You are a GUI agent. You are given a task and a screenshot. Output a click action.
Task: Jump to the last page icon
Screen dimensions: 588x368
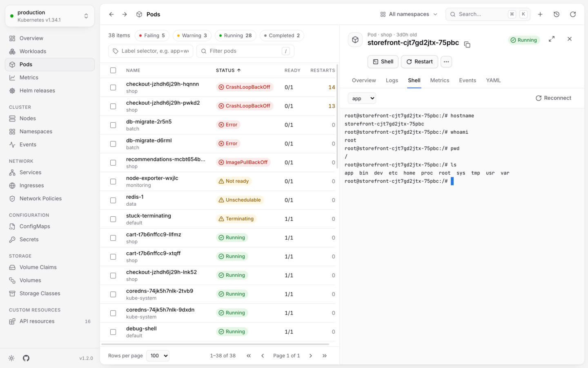325,356
